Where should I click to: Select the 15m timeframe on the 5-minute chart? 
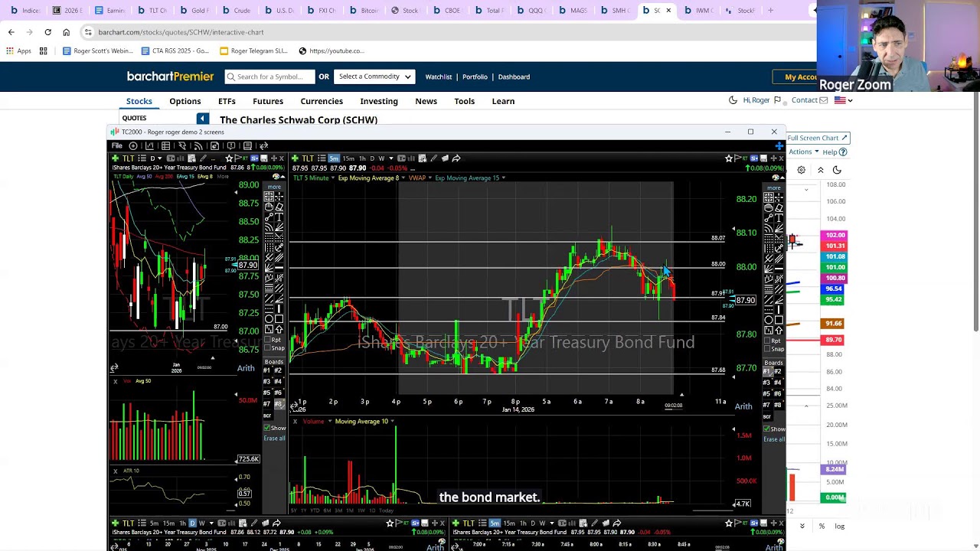click(x=348, y=158)
